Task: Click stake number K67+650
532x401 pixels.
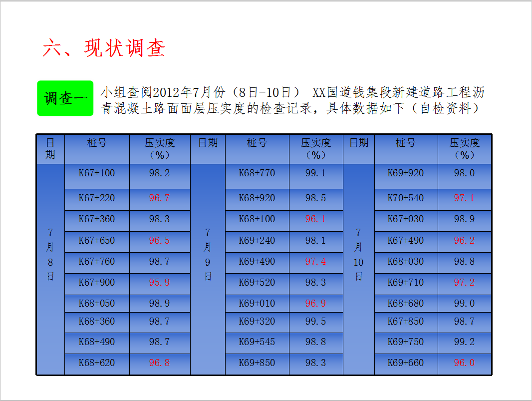Action: [97, 240]
